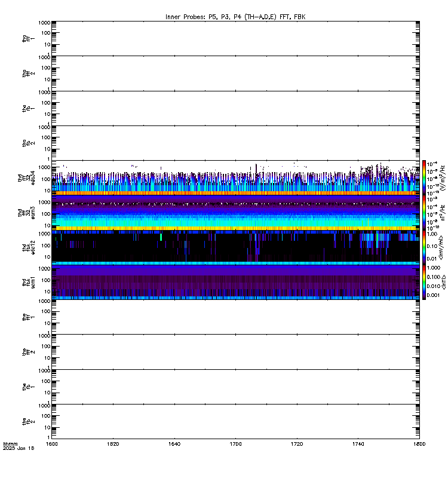Click the 'the fb 1' panel label
448x478 pixels.
tap(28, 387)
